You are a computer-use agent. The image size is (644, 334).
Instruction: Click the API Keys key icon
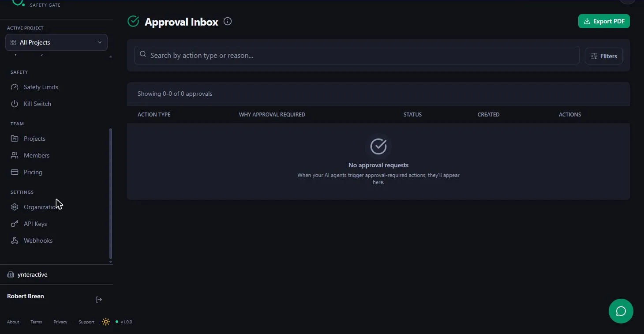(15, 224)
